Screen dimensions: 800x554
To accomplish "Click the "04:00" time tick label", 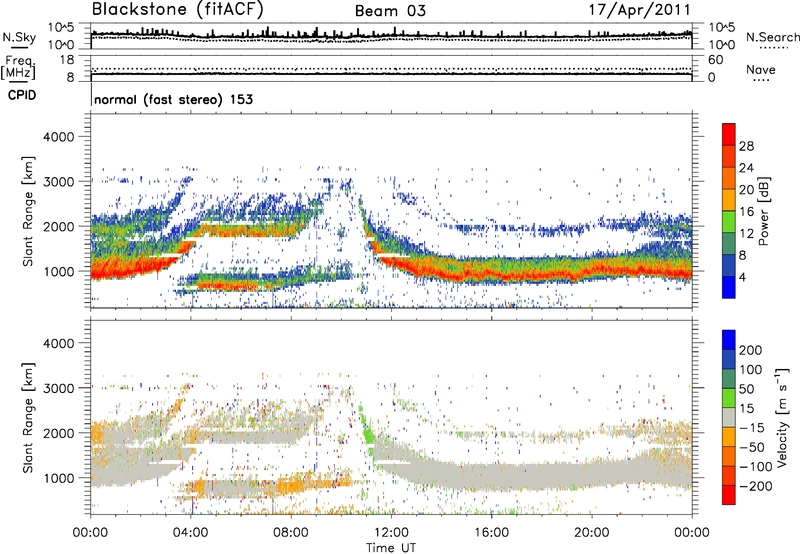I will coord(191,533).
